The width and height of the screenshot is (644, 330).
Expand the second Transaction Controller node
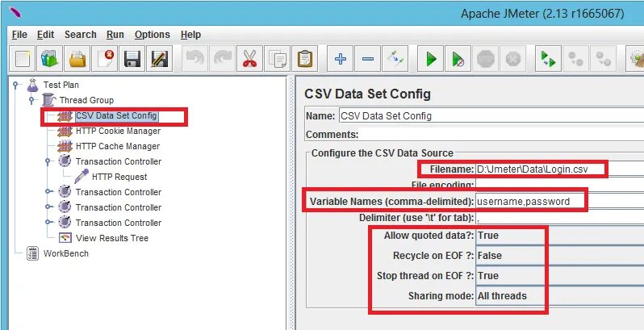point(49,192)
